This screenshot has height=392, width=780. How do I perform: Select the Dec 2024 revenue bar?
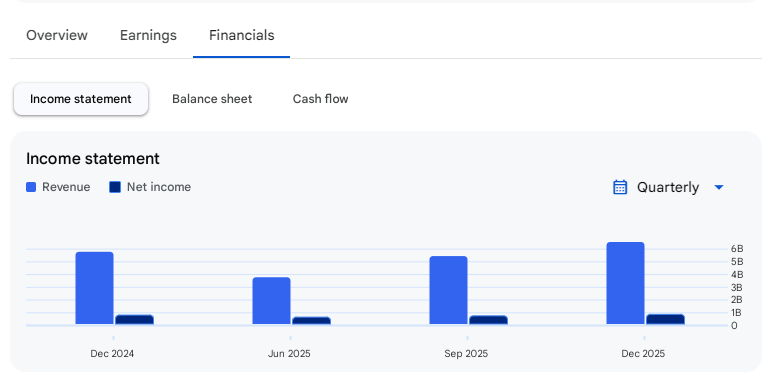click(x=95, y=289)
